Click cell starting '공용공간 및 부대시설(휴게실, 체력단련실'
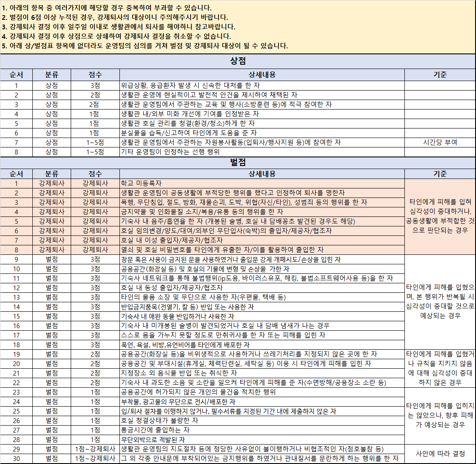The height and width of the screenshot is (464, 476). point(262,364)
